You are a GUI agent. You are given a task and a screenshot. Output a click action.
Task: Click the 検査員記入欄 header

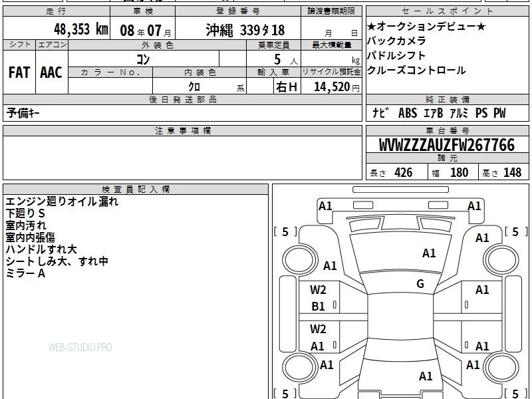(x=136, y=190)
